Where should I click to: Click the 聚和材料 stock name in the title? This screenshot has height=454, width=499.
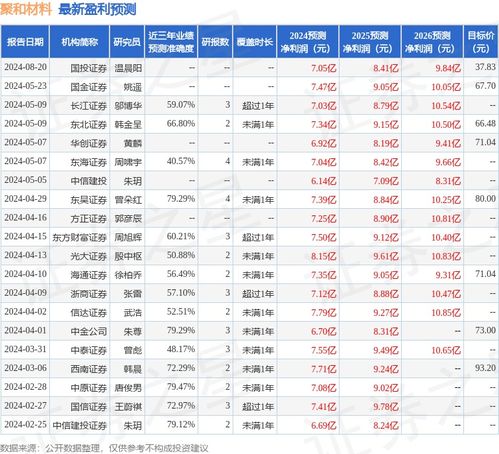(26, 9)
